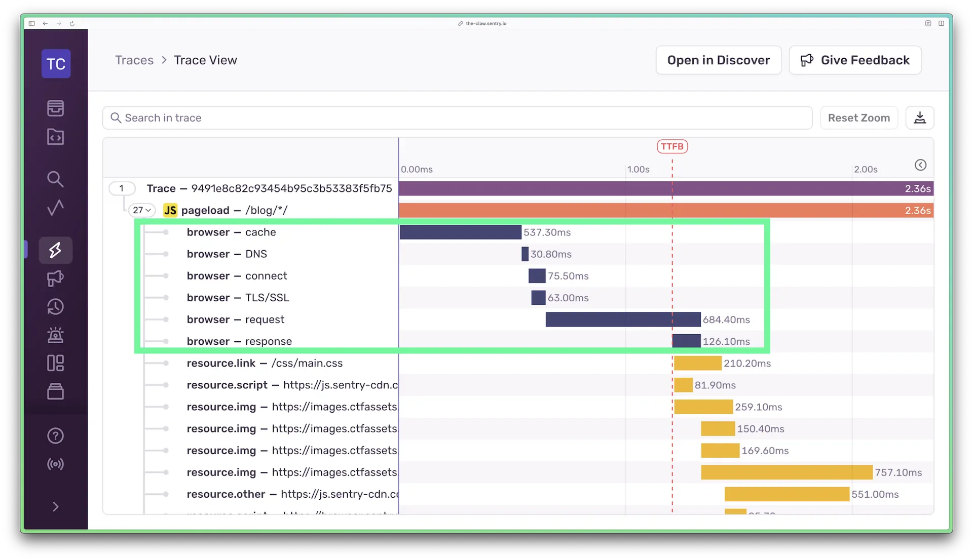Open the Help question mark icon

[55, 435]
